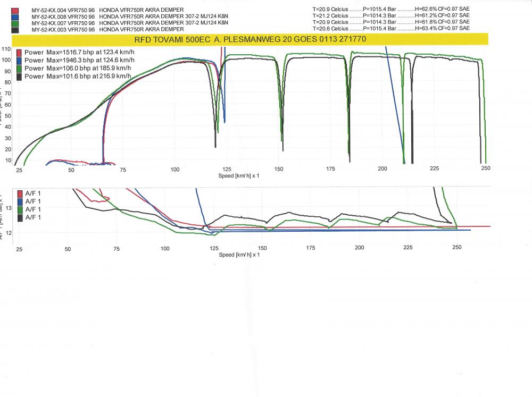Click the red A/F 1 legend marker
Image resolution: width=532 pixels, height=397 pixels.
tap(20, 194)
